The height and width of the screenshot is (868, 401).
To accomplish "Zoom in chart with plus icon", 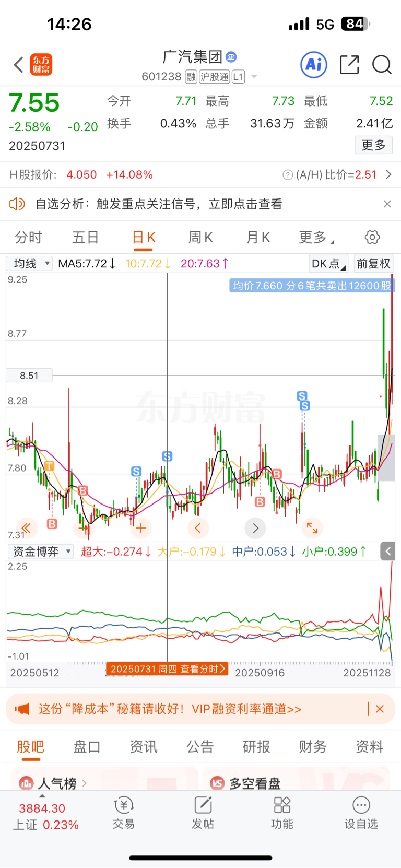I will coord(141,528).
